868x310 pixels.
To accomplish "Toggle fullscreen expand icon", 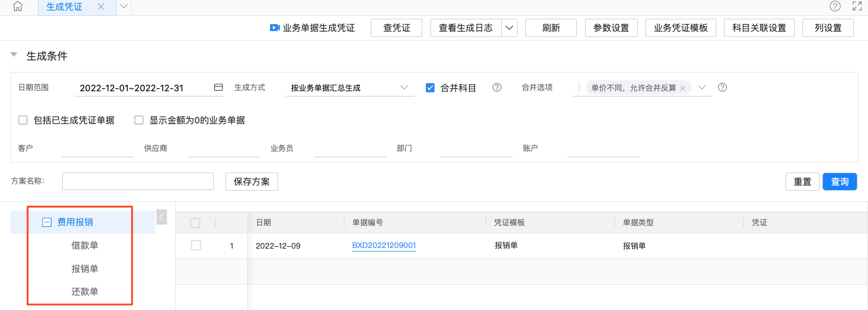I will click(857, 6).
